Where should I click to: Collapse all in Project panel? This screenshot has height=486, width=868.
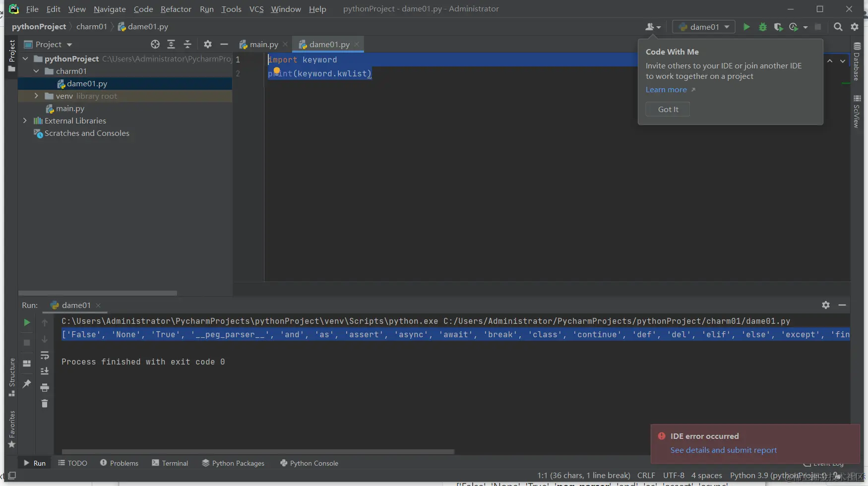pyautogui.click(x=187, y=44)
